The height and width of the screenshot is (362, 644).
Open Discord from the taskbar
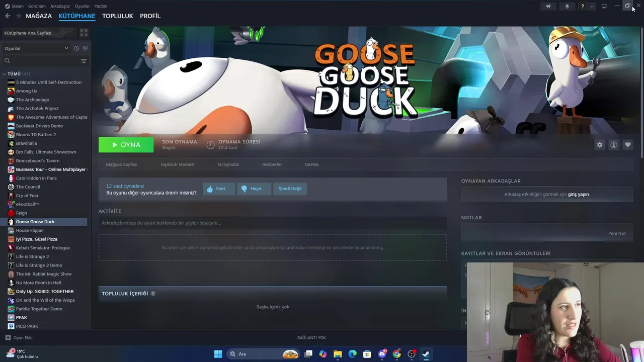coord(382,354)
